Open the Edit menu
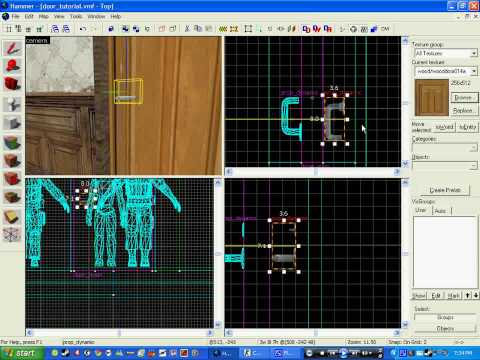Viewport: 480px width, 360px height. click(x=29, y=16)
